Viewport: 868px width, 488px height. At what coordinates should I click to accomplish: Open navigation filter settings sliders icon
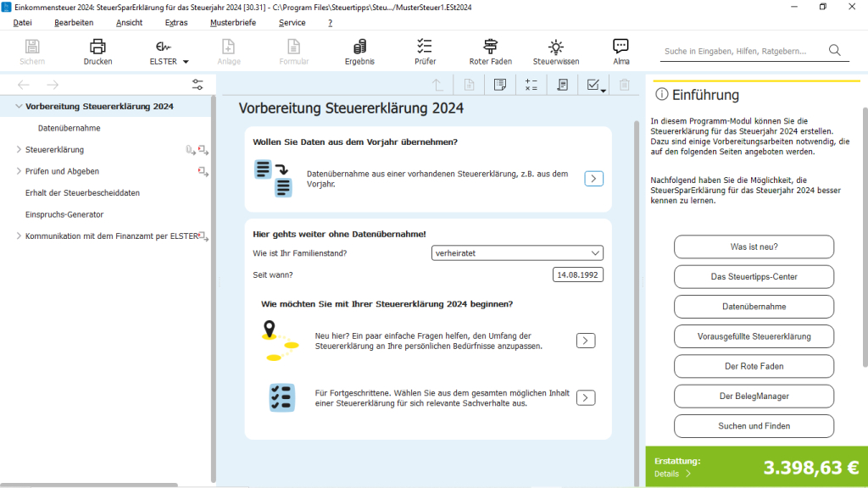click(198, 85)
